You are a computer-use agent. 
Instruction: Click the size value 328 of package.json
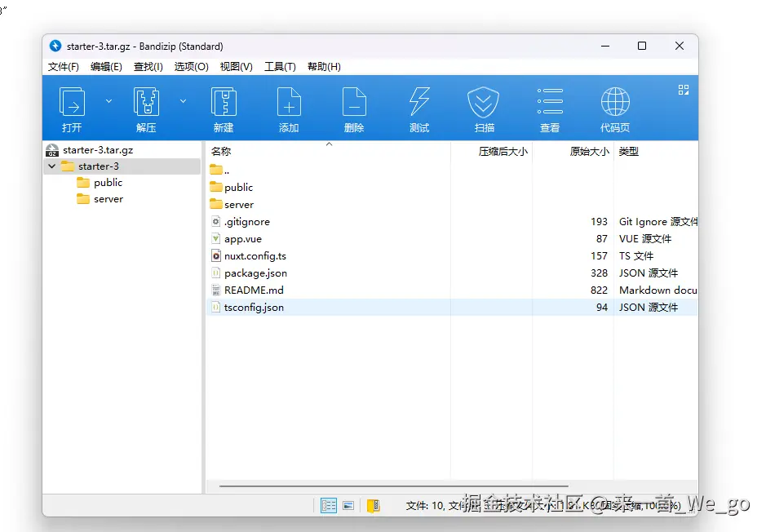pyautogui.click(x=599, y=273)
